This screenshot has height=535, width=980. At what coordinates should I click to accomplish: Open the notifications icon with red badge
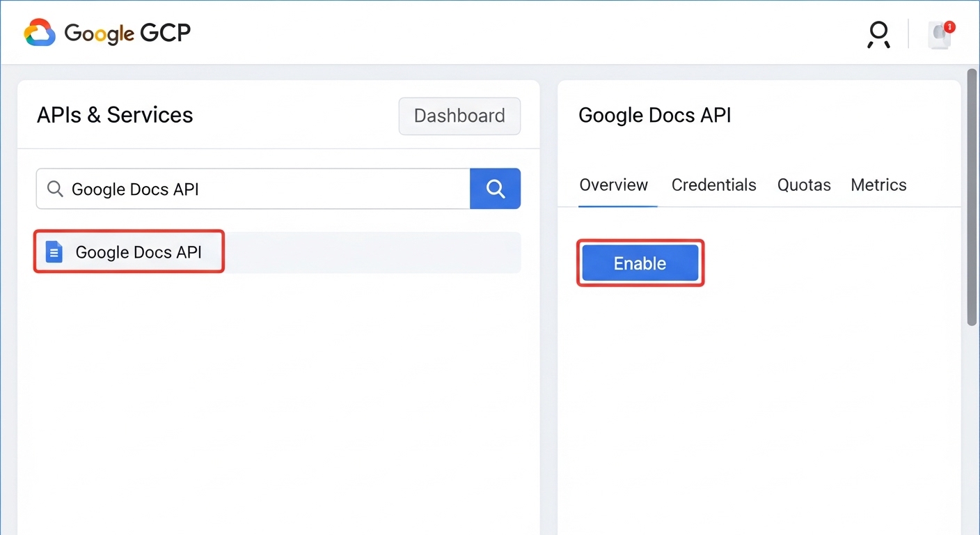[941, 34]
